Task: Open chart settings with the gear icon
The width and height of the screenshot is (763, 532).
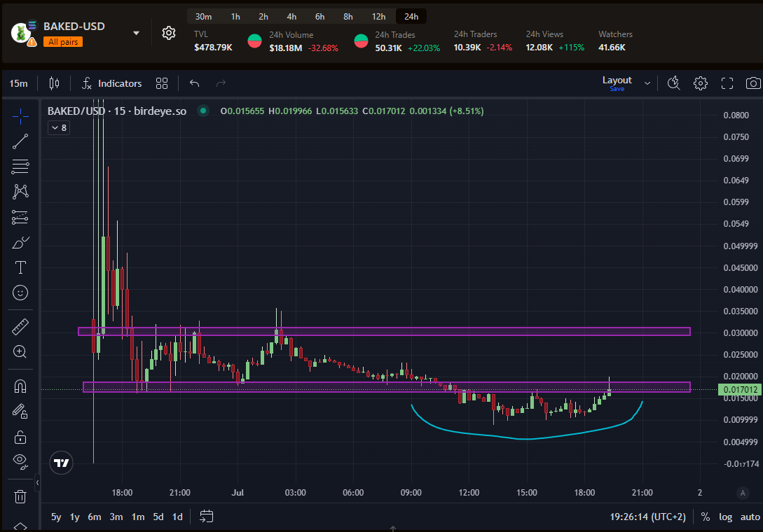Action: pyautogui.click(x=700, y=83)
